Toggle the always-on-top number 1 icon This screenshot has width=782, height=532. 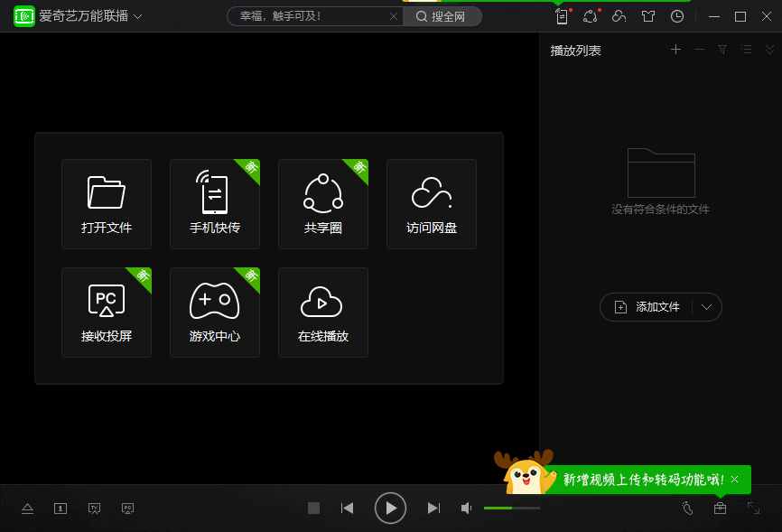coord(61,508)
